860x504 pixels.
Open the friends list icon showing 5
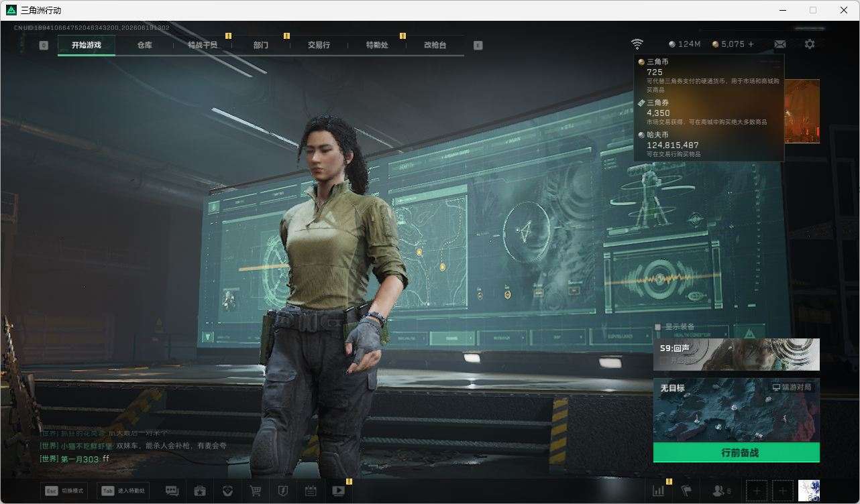click(722, 491)
